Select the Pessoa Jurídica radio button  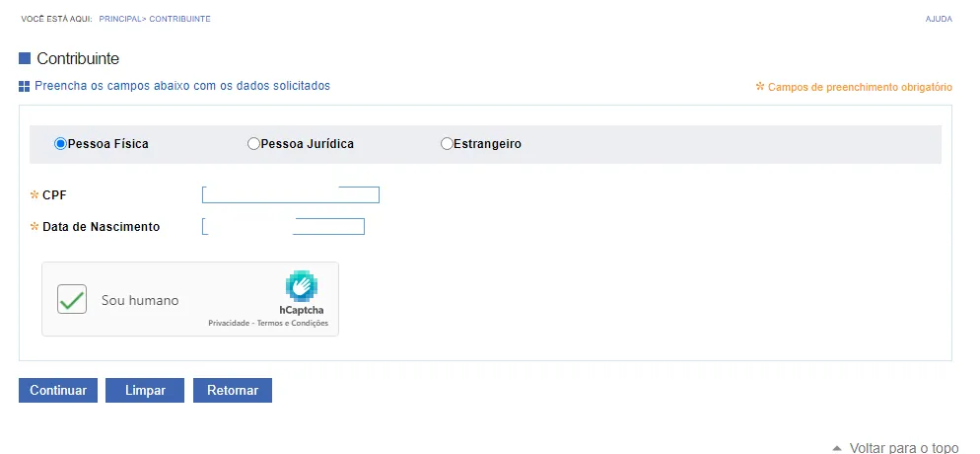click(253, 144)
